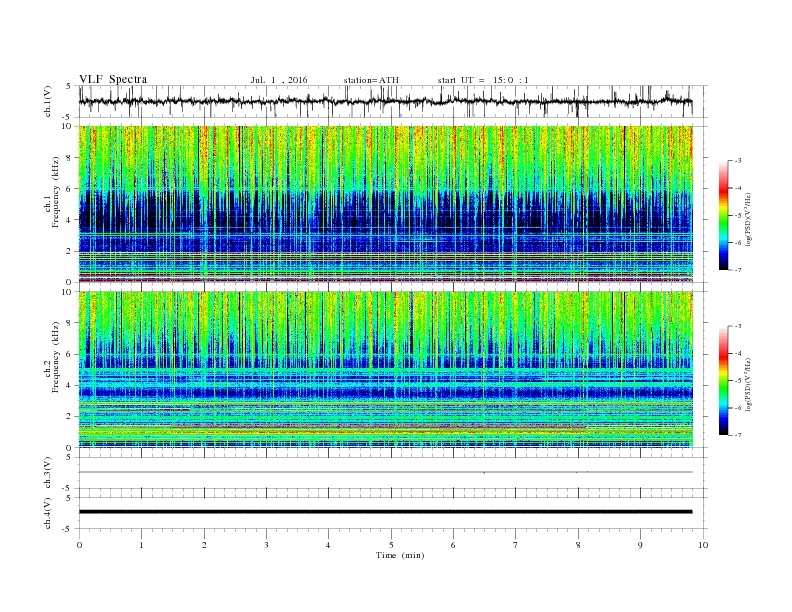Click the "ch.1(V)" waveform axis label
Screen dimensions: 792x612
(x=48, y=101)
